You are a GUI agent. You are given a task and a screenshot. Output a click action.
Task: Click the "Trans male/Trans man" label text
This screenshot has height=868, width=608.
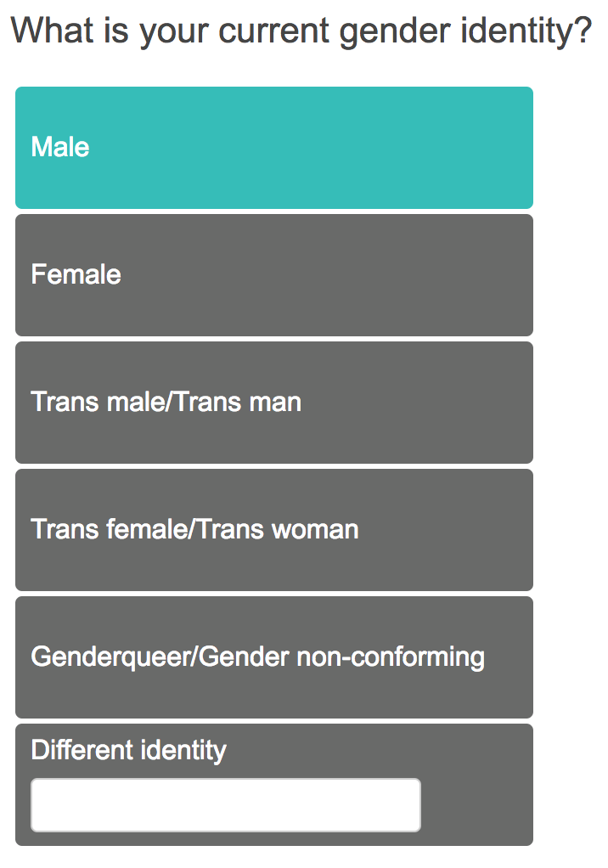click(166, 402)
